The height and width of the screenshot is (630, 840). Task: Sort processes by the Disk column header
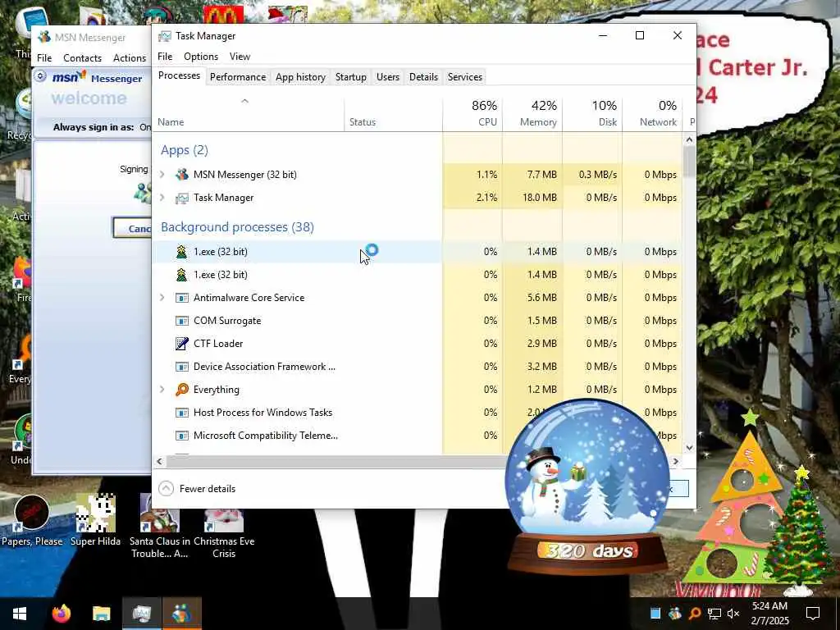tap(592, 113)
